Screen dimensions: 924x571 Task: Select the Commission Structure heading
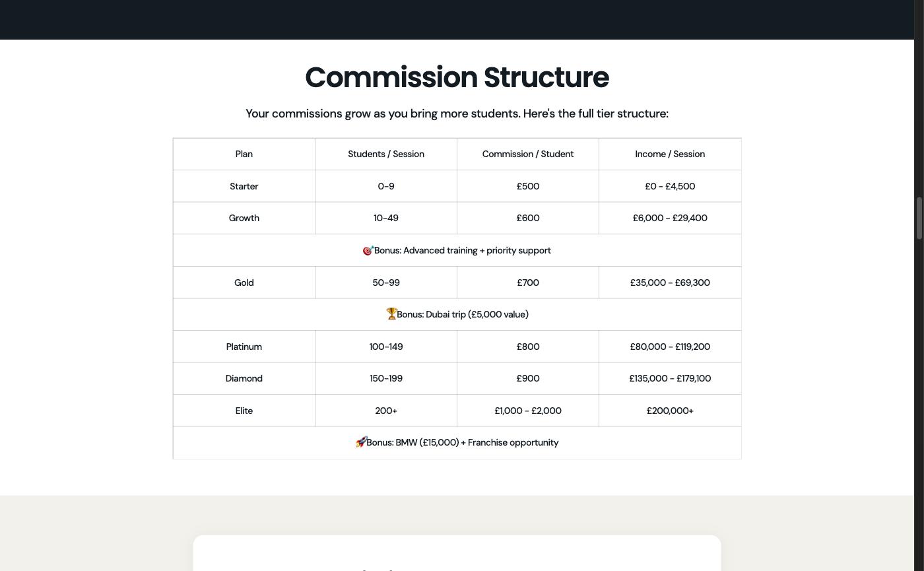click(457, 77)
